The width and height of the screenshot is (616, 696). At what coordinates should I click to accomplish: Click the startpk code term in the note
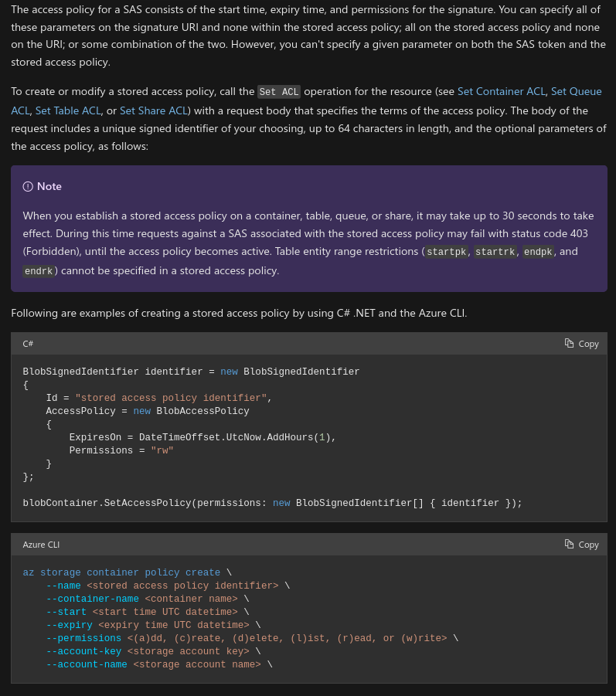(447, 252)
